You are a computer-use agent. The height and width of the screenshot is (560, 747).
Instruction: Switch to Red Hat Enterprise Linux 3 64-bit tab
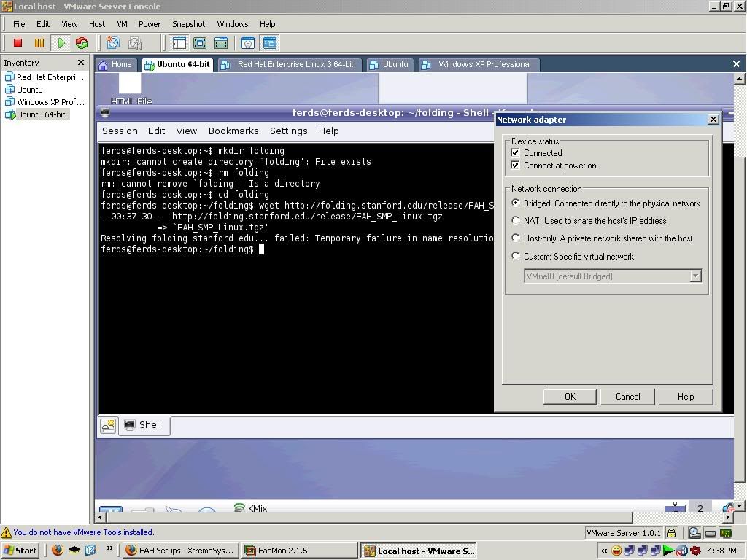[x=289, y=65]
